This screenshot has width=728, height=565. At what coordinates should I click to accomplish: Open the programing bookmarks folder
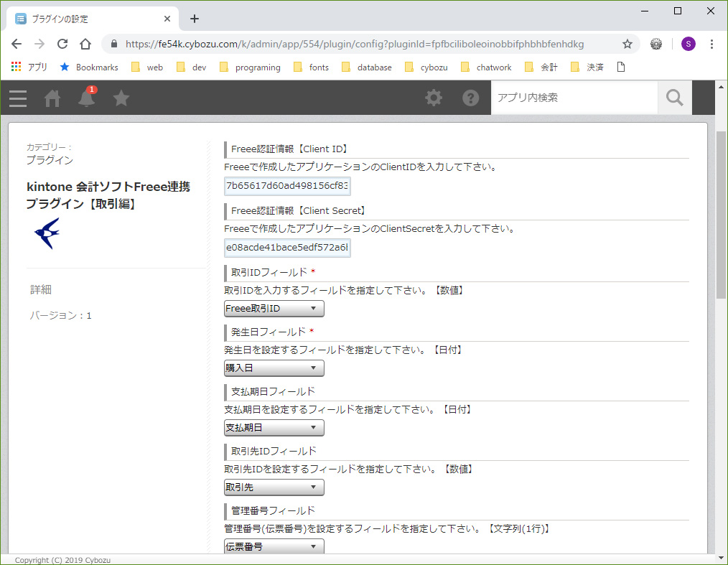pyautogui.click(x=250, y=67)
